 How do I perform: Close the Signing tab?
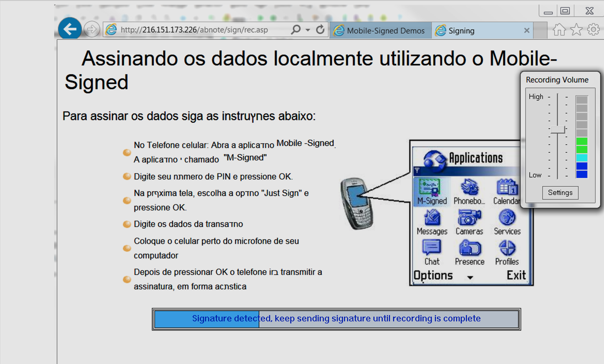tap(526, 30)
